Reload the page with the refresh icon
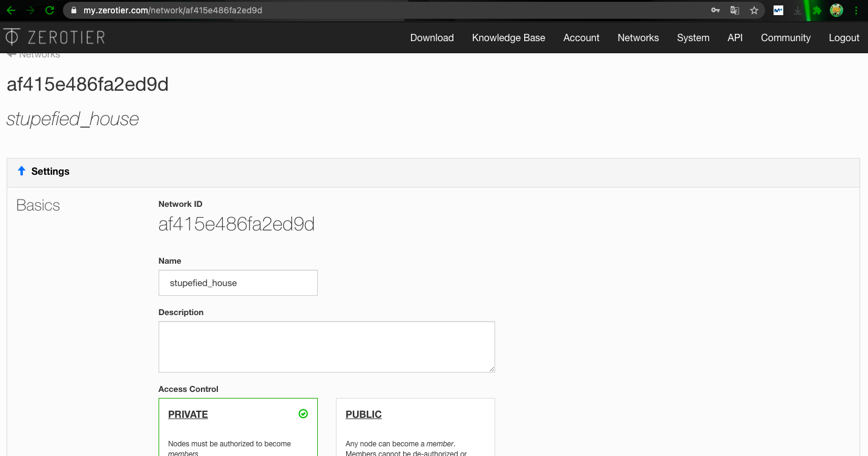The width and height of the screenshot is (868, 456). [x=50, y=10]
